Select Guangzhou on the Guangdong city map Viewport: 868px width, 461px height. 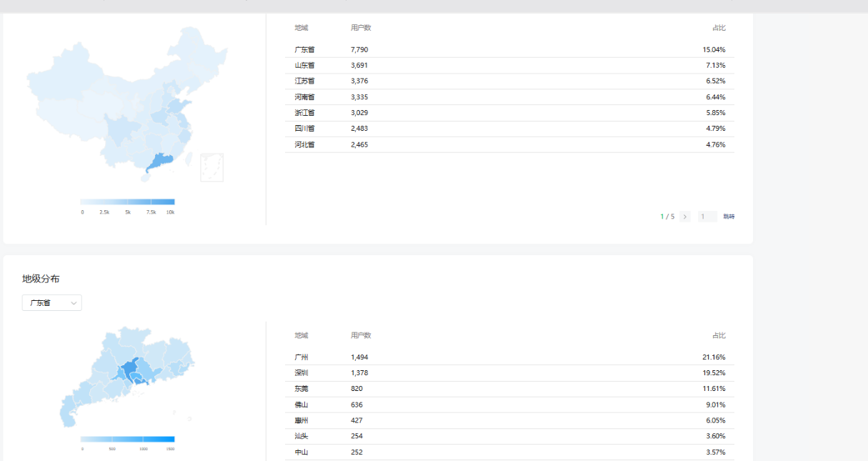pyautogui.click(x=129, y=367)
